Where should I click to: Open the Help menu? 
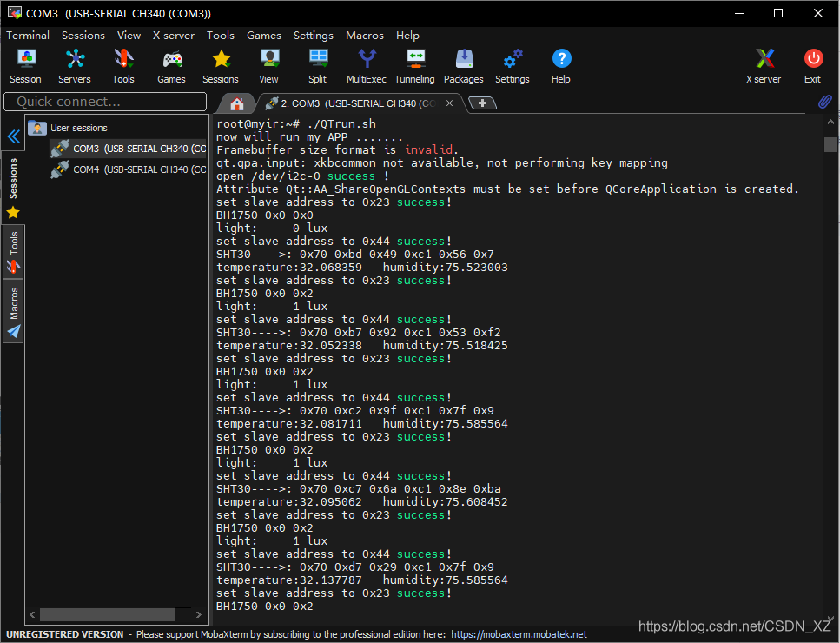click(407, 36)
